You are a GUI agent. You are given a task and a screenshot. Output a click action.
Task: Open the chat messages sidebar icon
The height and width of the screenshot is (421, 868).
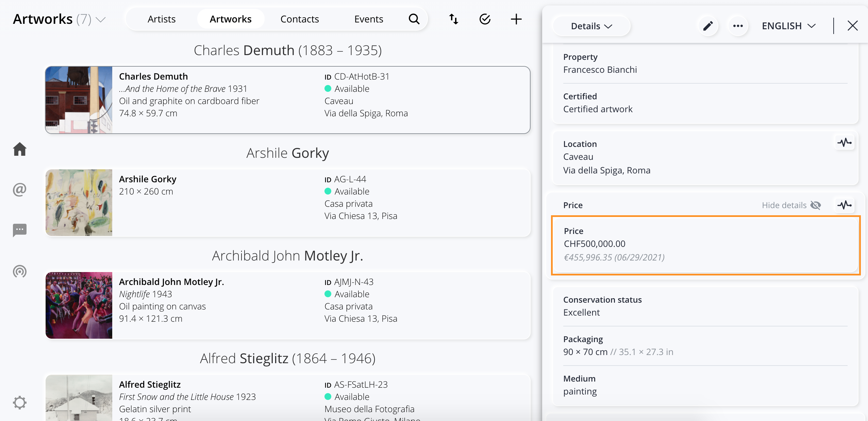[20, 230]
